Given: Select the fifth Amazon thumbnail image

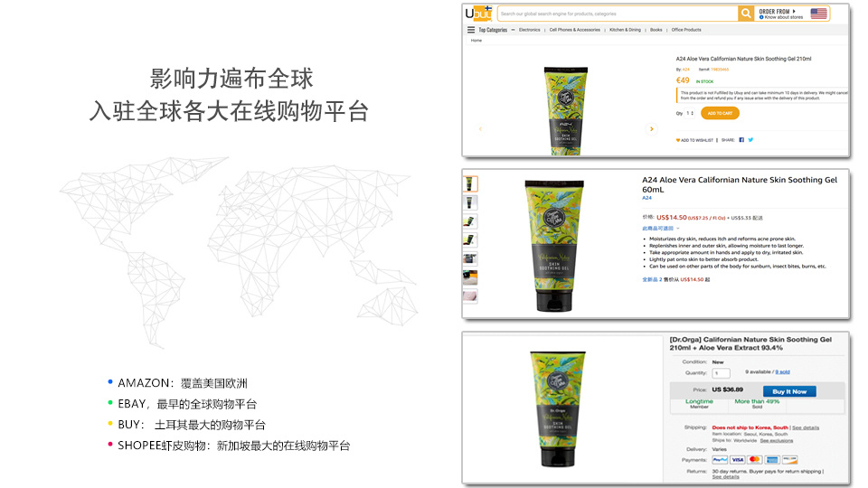Looking at the screenshot, I should tap(469, 259).
